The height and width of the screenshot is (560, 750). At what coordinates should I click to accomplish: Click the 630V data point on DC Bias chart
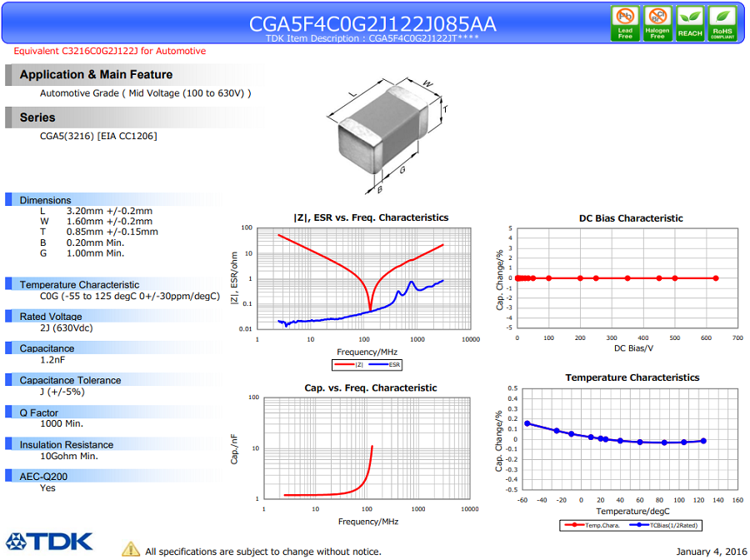coord(716,277)
